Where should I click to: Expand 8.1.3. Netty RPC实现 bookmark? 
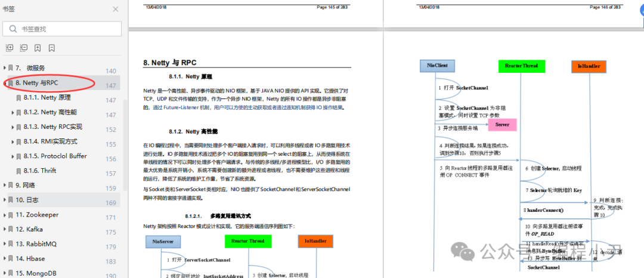13,127
